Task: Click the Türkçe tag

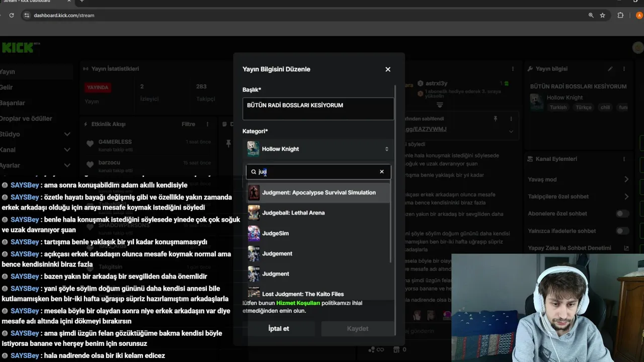Action: coord(584,108)
